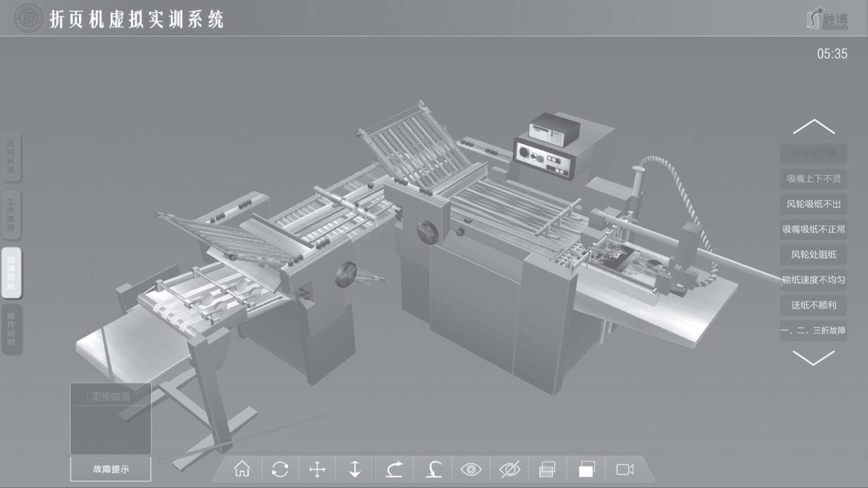Screen dimensions: 868x488
Task: Open the 工作原理 side tab
Action: click(11, 215)
